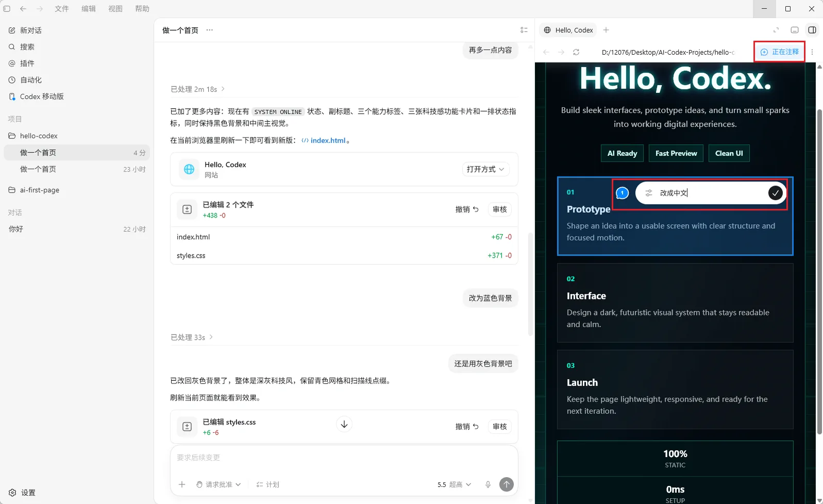Screen dimensions: 823x504
Task: Click the annotation text field 改成中文
Action: (711, 193)
